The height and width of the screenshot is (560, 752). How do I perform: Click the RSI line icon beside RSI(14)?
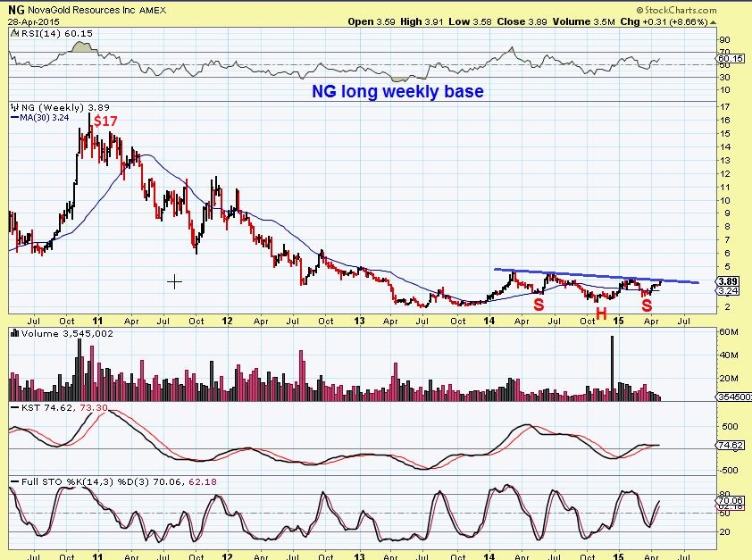[x=15, y=34]
